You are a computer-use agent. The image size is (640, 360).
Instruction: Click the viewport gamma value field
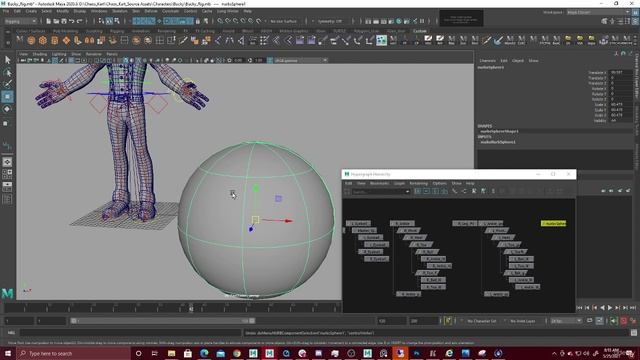[259, 60]
